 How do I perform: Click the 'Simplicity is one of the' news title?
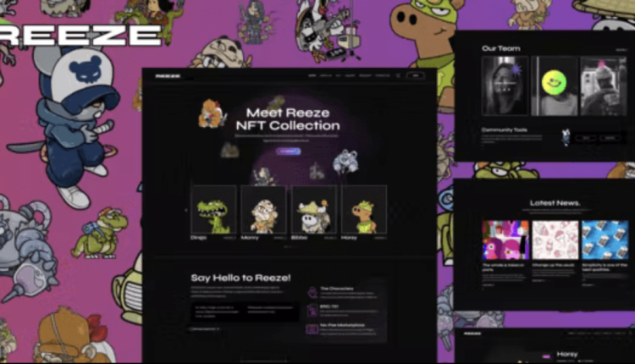click(605, 267)
